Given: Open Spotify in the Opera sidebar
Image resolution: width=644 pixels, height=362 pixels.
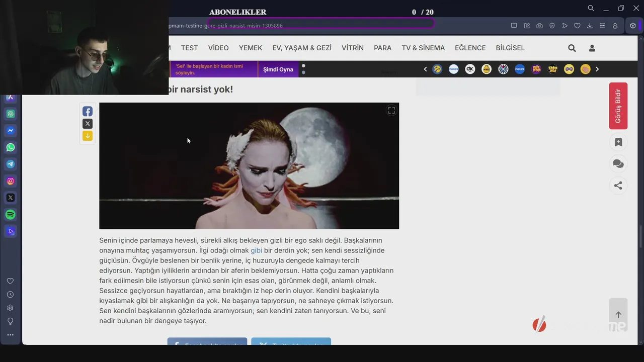Looking at the screenshot, I should (11, 215).
